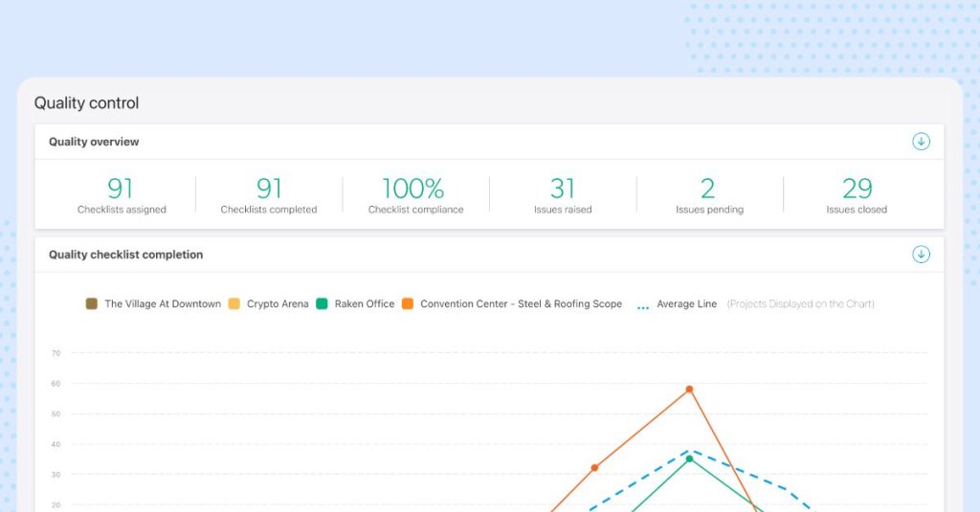View the 31 Issues raised metric

(563, 194)
